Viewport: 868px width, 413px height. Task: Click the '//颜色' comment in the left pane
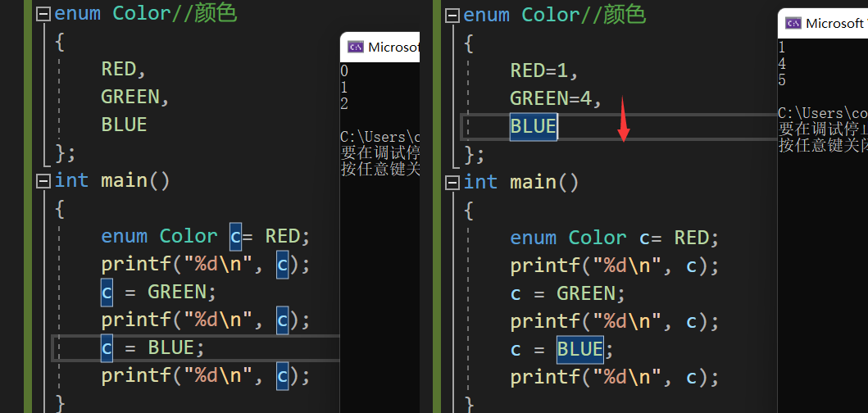204,13
